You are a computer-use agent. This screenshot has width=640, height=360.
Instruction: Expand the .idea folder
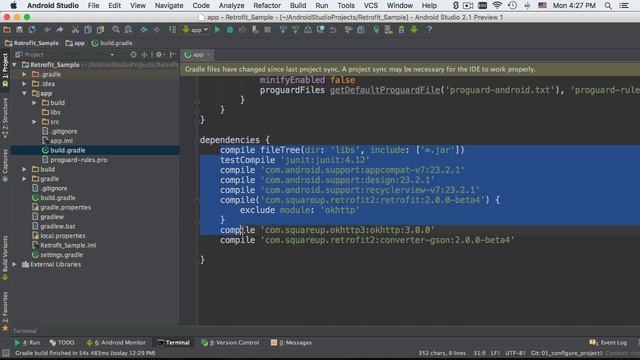(x=24, y=84)
